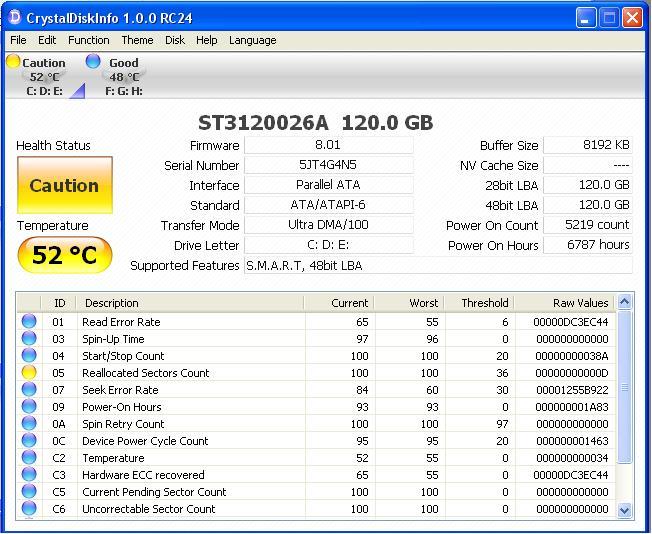
Task: Click the Transfer Mode field Ultra DMA/100
Action: coord(328,225)
